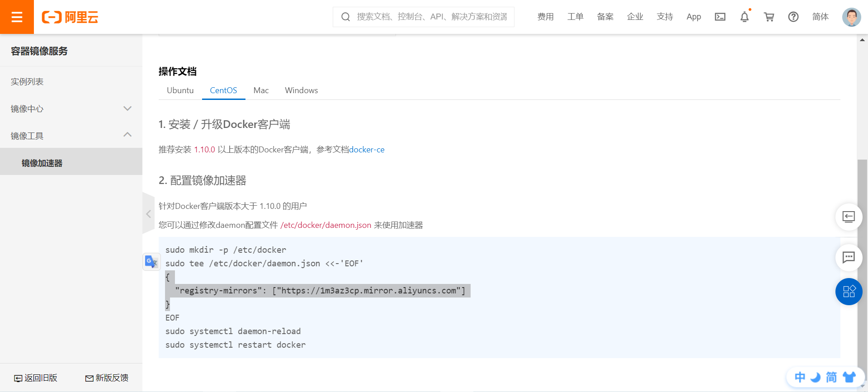Open 工单 in the top navigation

pos(576,17)
